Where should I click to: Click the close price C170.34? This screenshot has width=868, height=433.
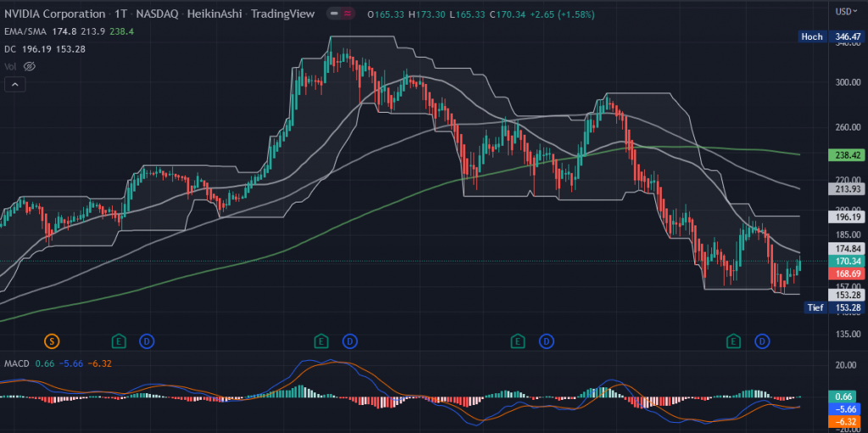pyautogui.click(x=508, y=14)
